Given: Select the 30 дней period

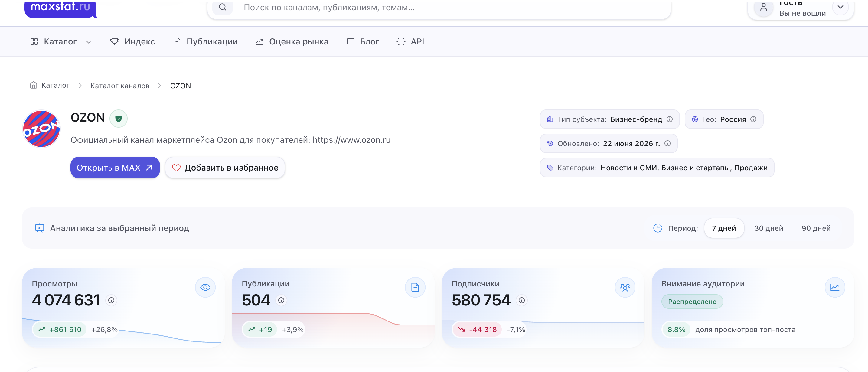Looking at the screenshot, I should tap(768, 228).
